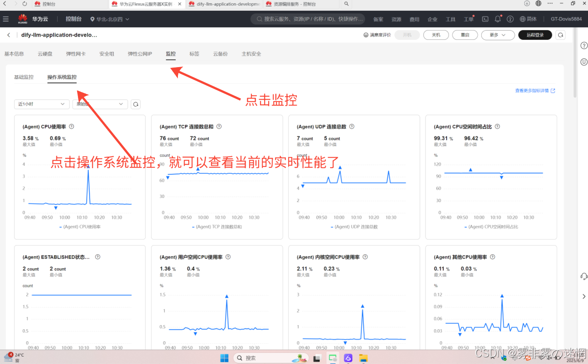Show help tooltip for (Agent) CPU使用率
Image resolution: width=588 pixels, height=364 pixels.
[x=71, y=127]
